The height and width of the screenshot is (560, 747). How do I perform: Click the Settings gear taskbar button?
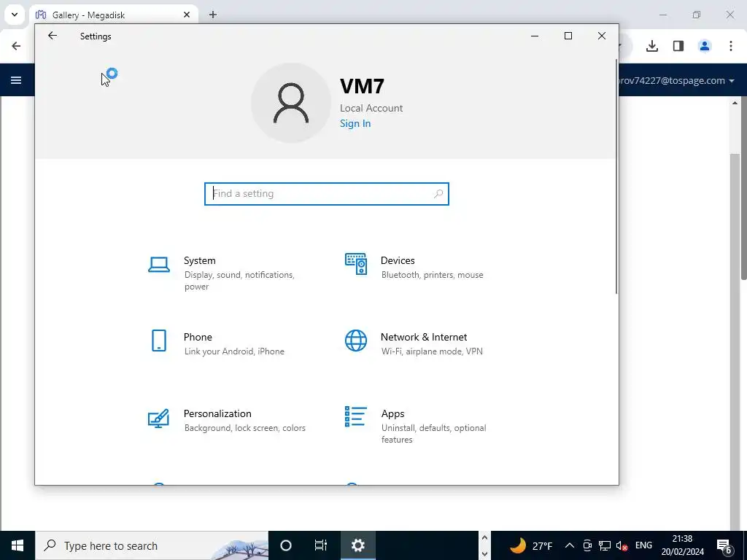pos(357,545)
